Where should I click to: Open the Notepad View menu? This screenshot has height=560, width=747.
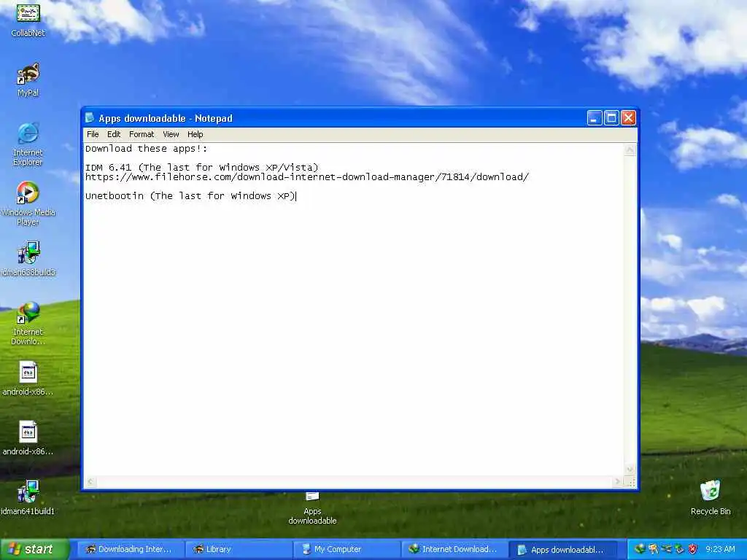171,134
